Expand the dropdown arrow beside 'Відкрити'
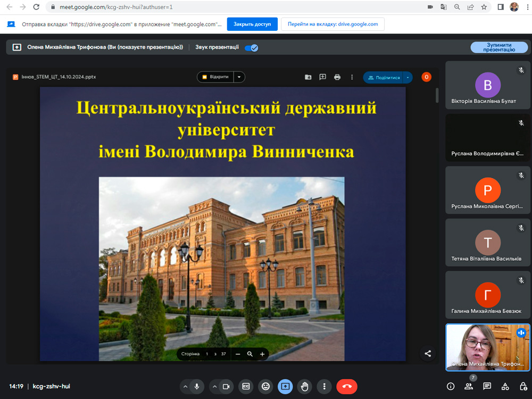 coord(239,77)
